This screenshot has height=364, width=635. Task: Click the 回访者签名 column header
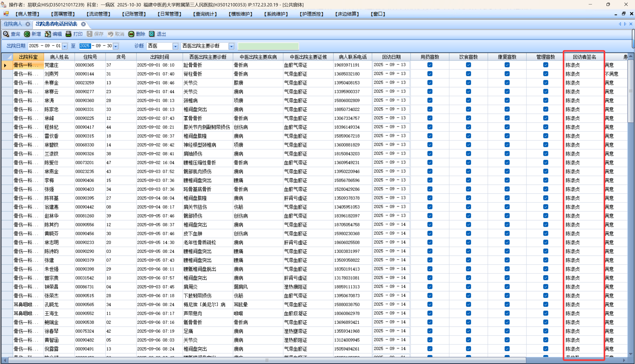(x=584, y=57)
